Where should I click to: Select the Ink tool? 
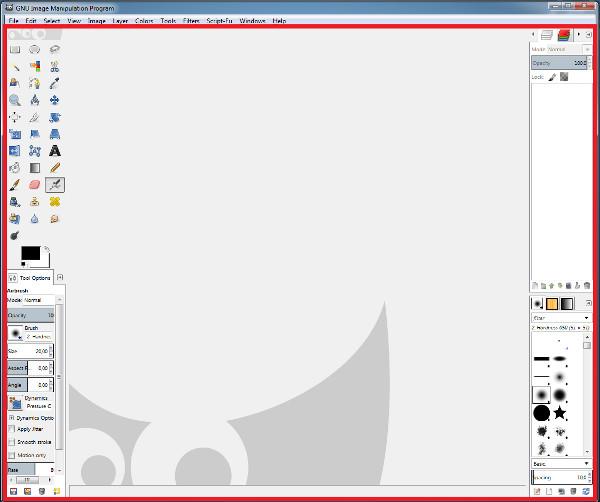pos(15,202)
